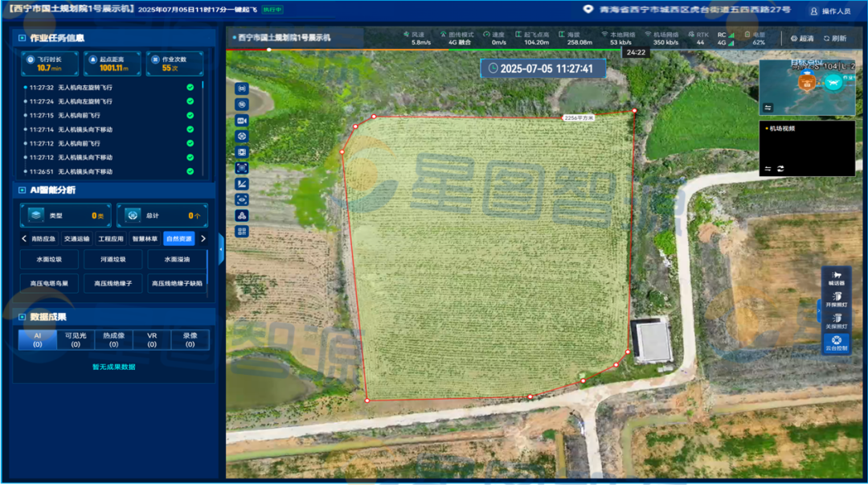
Task: Click the film frame icon in map toolbar
Action: pyautogui.click(x=242, y=152)
